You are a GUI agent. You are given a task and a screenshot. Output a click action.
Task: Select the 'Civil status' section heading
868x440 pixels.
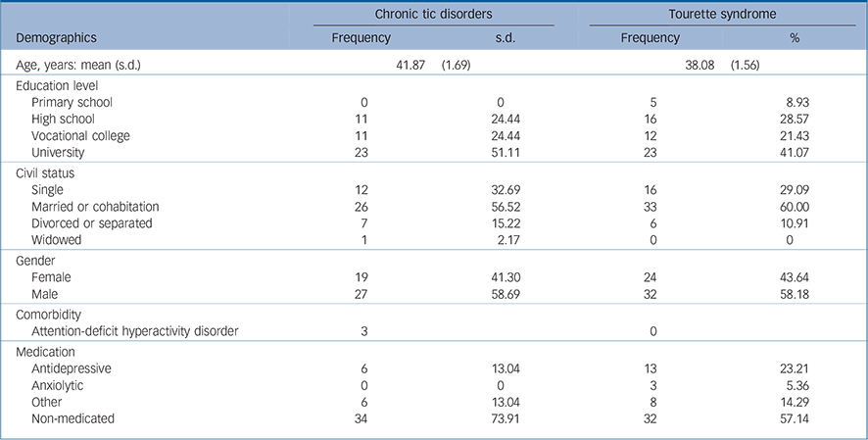click(45, 173)
